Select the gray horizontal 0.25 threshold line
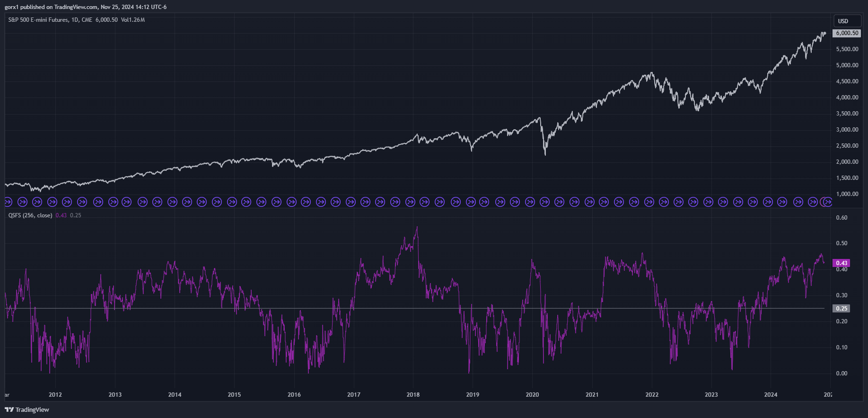Viewport: 868px width, 418px height. pyautogui.click(x=414, y=309)
